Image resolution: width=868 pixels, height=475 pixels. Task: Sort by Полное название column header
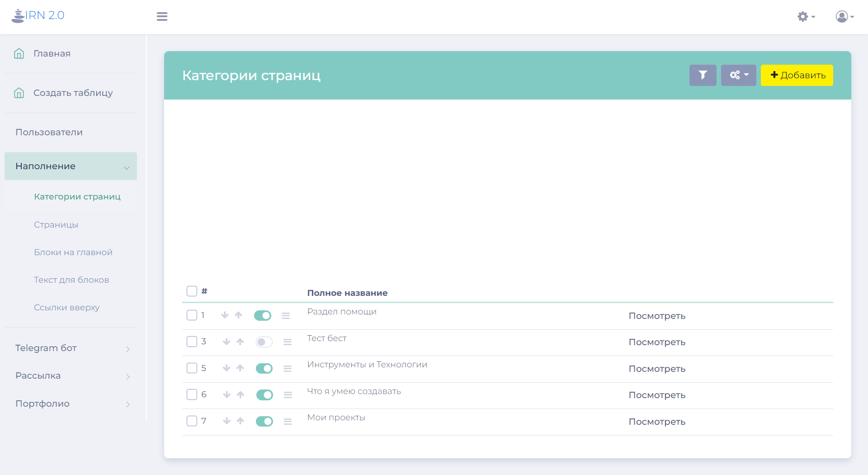click(347, 293)
